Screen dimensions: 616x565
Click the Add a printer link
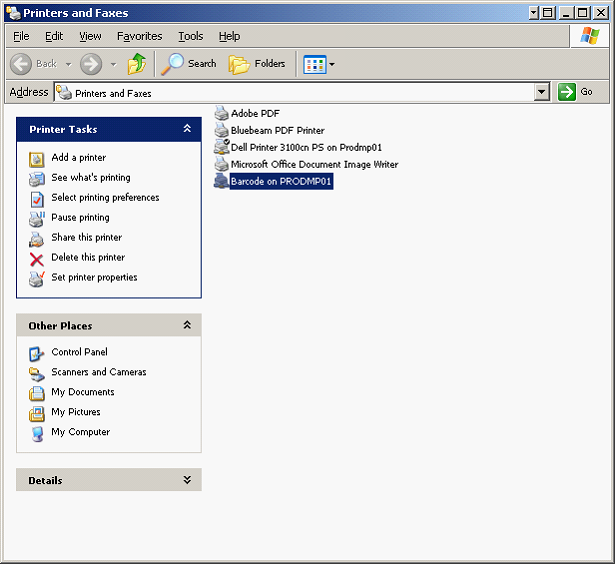pyautogui.click(x=78, y=158)
